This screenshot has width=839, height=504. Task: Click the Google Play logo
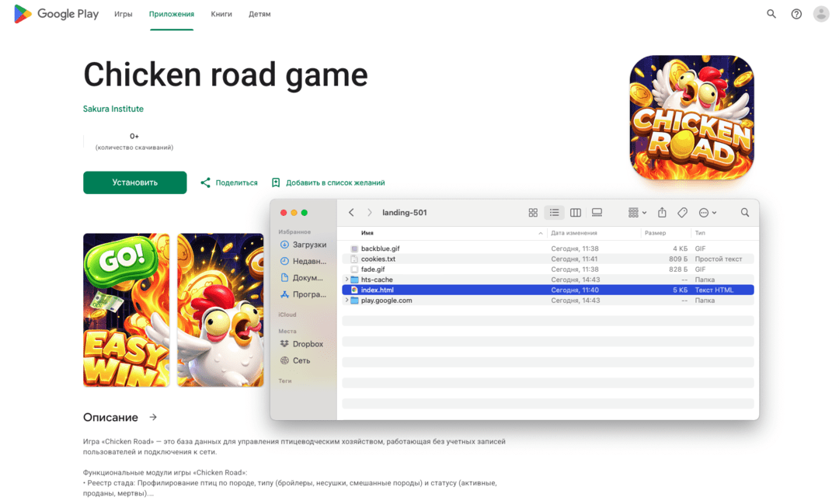coord(56,14)
